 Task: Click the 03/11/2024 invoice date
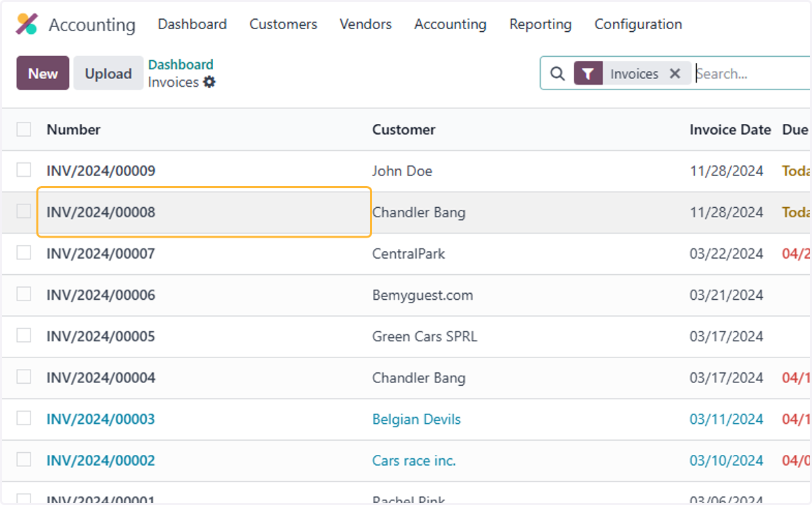pyautogui.click(x=726, y=418)
